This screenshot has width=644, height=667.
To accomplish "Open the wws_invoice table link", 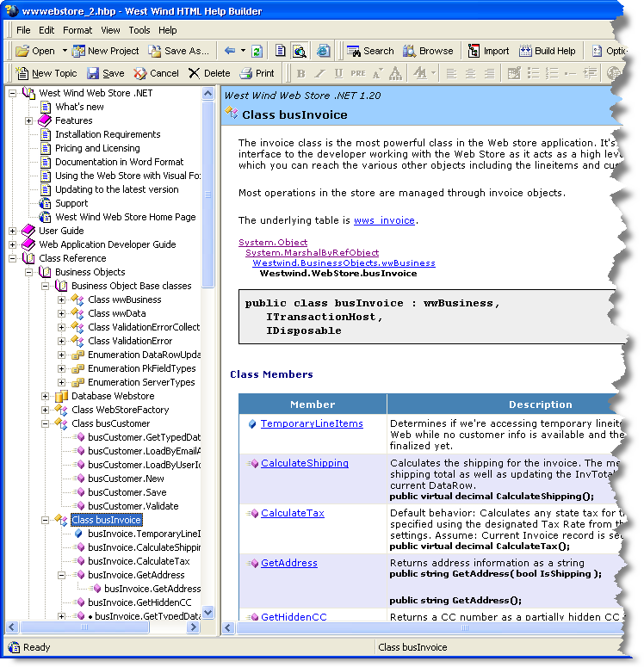I will point(384,220).
